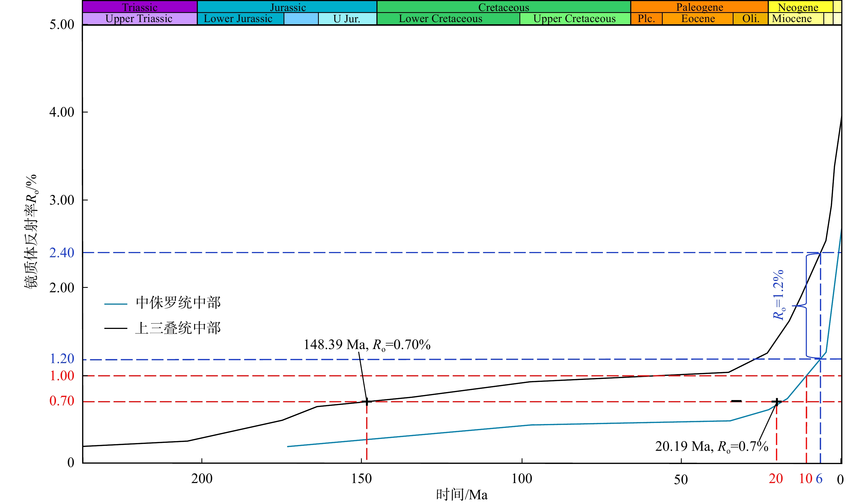
Task: Click the 20.19 Ma annotation label
Action: (x=711, y=446)
